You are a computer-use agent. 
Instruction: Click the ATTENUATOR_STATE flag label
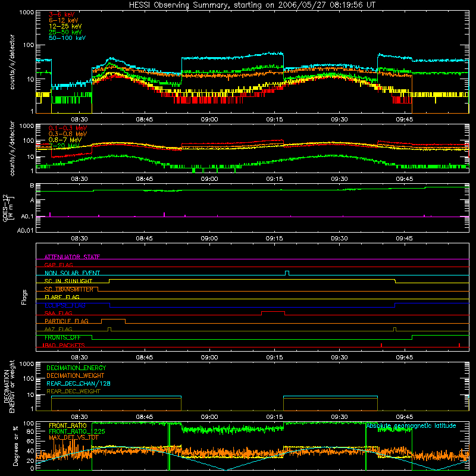pos(72,257)
